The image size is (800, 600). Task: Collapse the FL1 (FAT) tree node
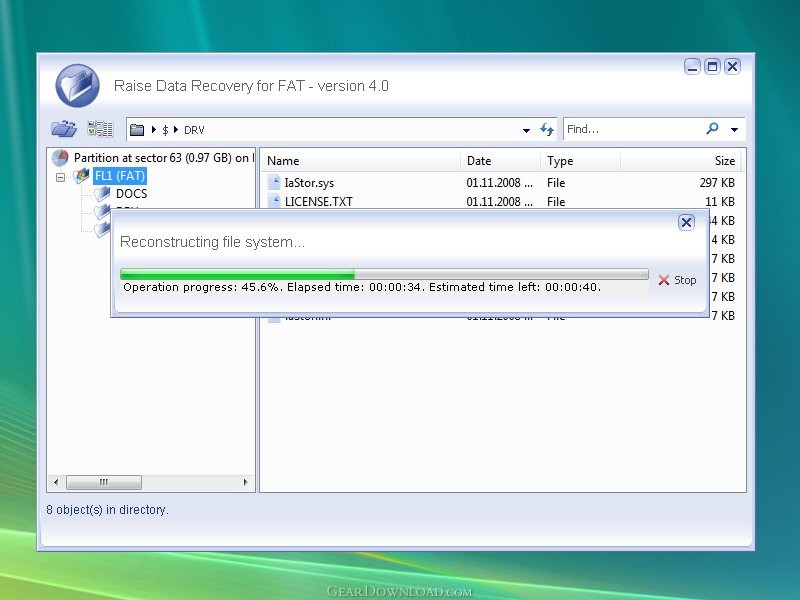coord(60,178)
